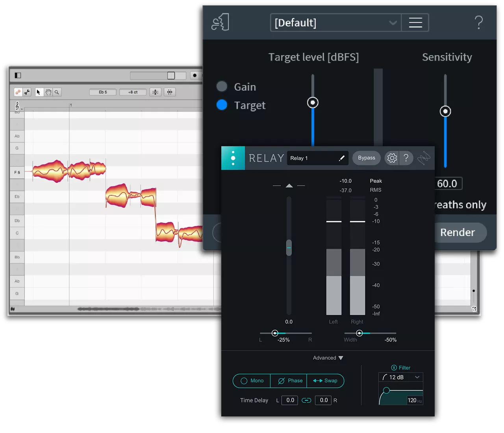504x433 pixels.
Task: Click the Db pitch label on ruler
Action: 17,221
